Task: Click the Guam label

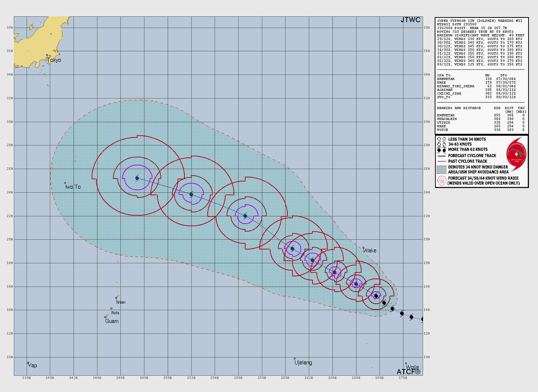Action: click(112, 321)
